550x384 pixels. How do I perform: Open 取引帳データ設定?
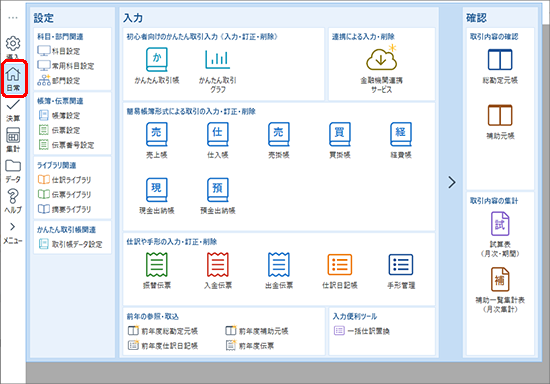click(x=70, y=244)
